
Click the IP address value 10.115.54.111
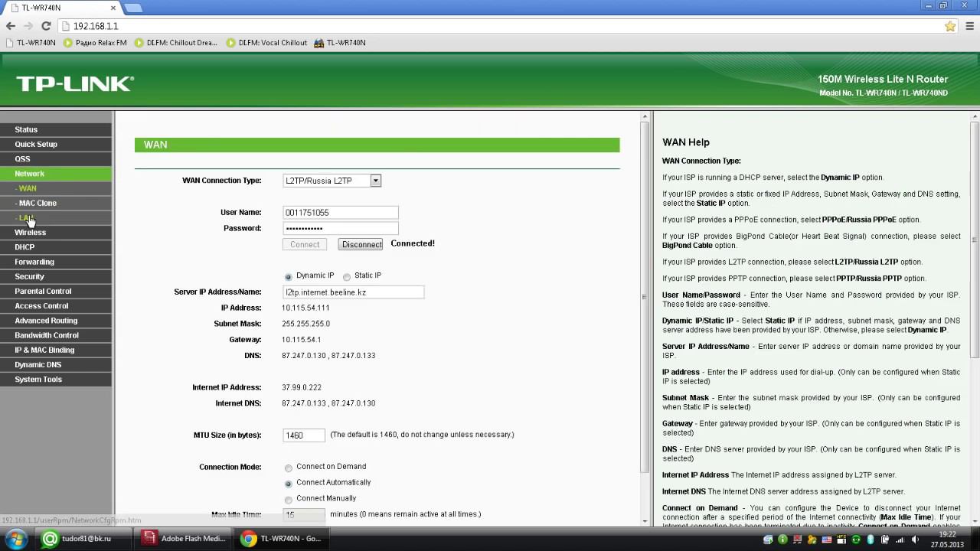305,308
